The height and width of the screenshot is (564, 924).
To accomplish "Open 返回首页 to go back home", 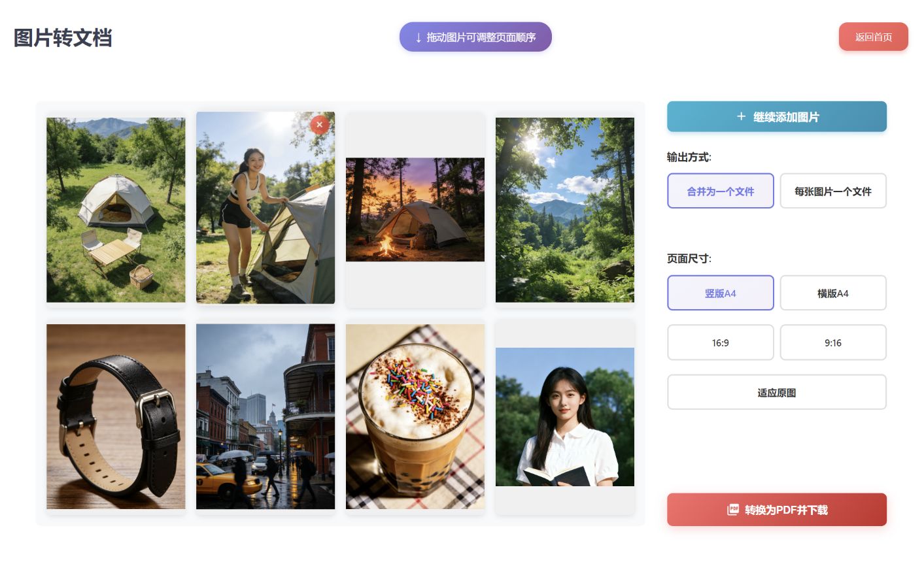I will (x=874, y=37).
